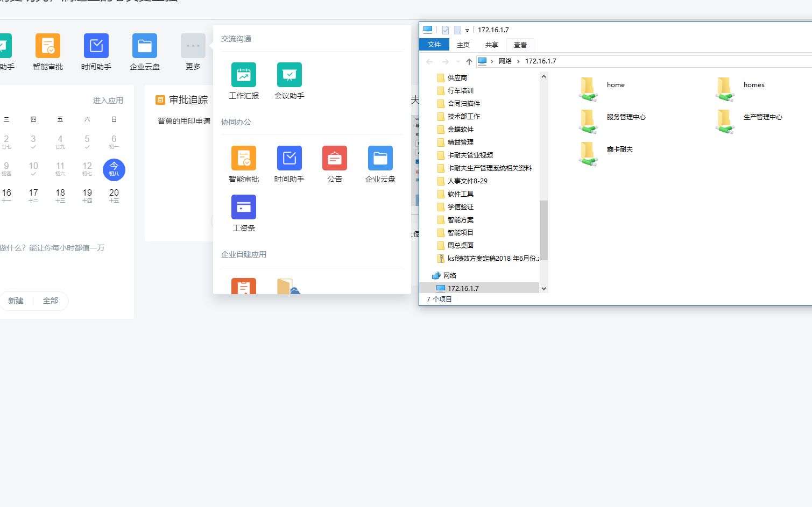Screen dimensions: 812x507
Task: Click the 进入应用 link
Action: tap(108, 101)
